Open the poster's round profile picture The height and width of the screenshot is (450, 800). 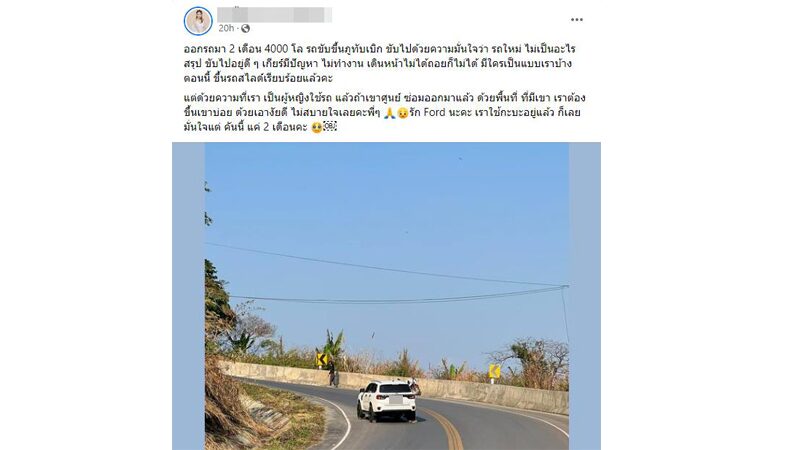click(x=198, y=21)
